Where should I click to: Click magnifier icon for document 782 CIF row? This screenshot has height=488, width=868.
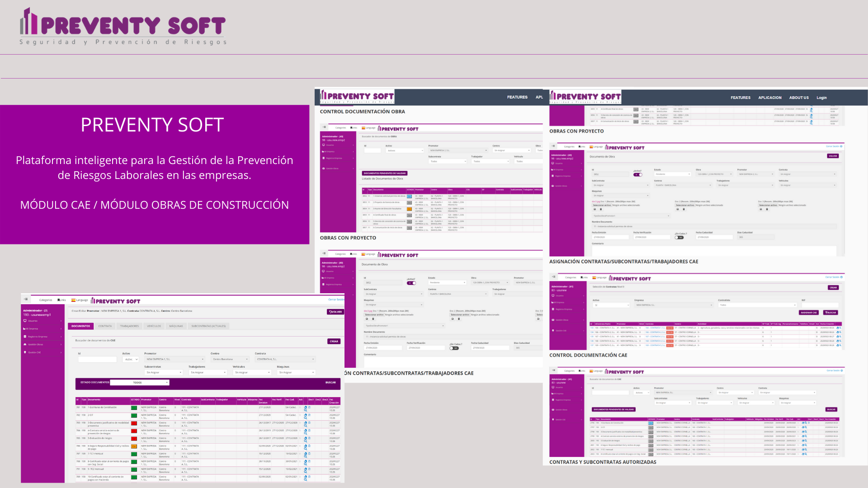click(306, 418)
